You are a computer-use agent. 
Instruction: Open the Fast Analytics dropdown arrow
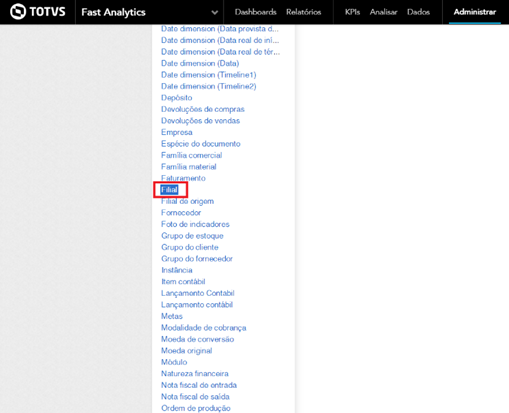(x=215, y=13)
